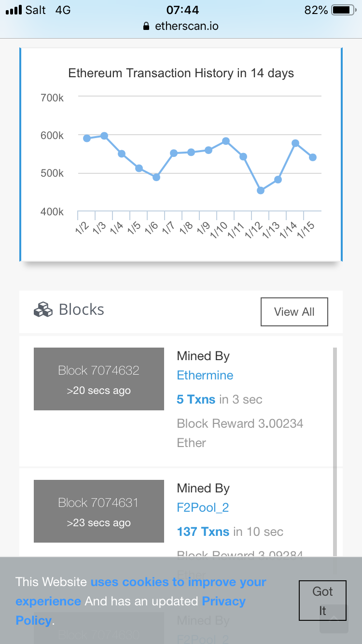
Task: View the 137 Txns link
Action: [203, 532]
